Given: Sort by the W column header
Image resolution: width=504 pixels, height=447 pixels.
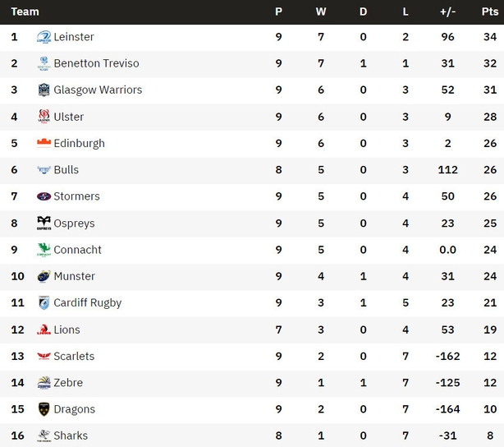Looking at the screenshot, I should coord(321,12).
